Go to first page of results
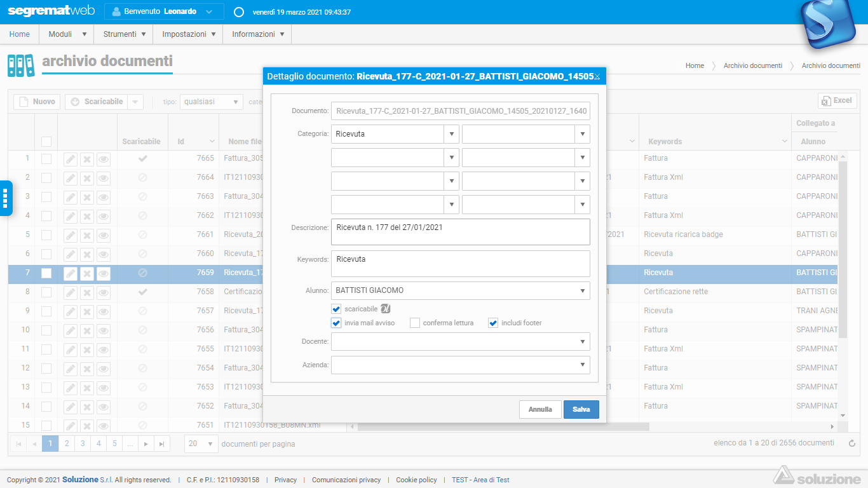 [18, 444]
